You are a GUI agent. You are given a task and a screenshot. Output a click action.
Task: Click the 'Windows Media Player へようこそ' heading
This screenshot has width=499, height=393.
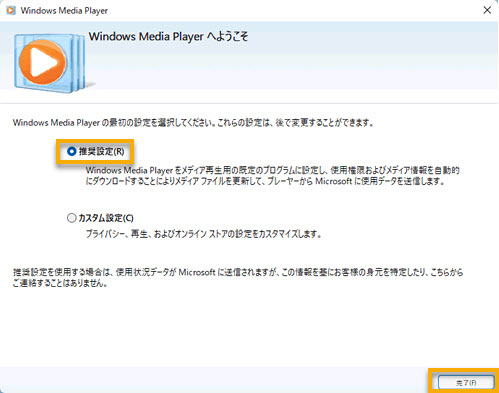pyautogui.click(x=168, y=36)
